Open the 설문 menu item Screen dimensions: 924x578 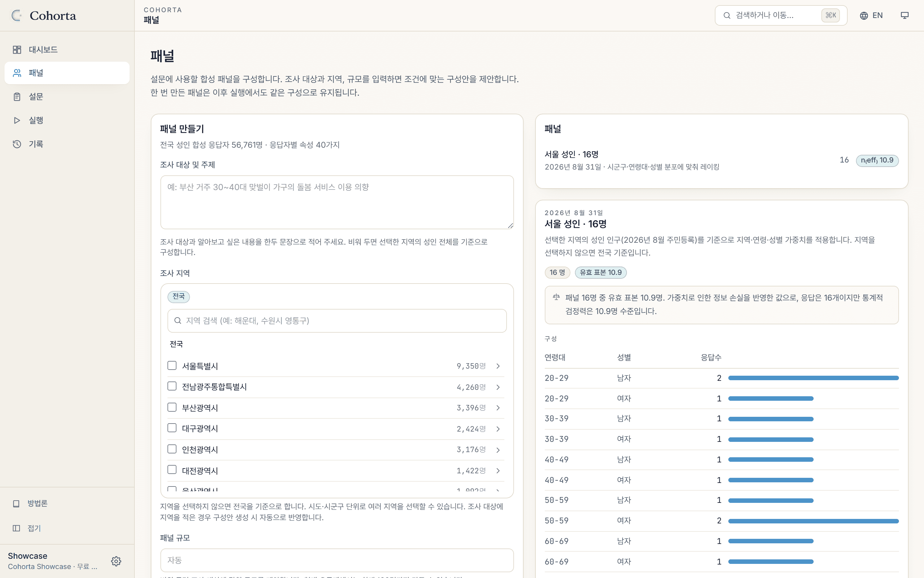tap(67, 97)
